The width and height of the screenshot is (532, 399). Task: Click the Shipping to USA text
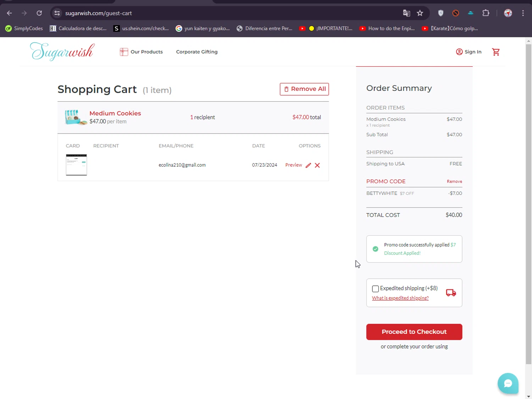386,164
